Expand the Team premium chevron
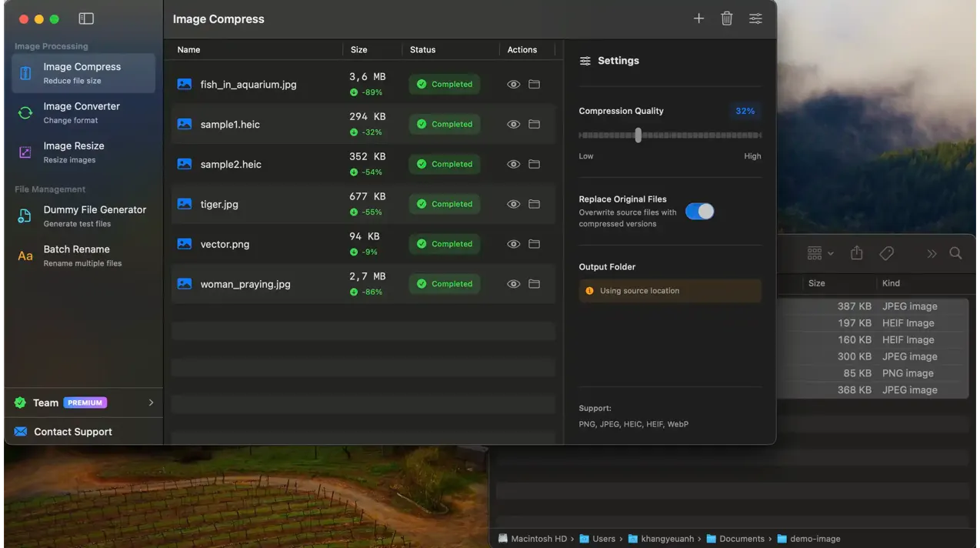980x548 pixels. (151, 403)
